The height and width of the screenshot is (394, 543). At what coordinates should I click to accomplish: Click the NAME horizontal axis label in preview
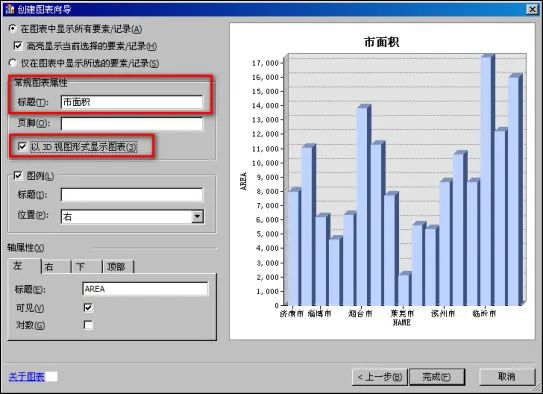[402, 322]
